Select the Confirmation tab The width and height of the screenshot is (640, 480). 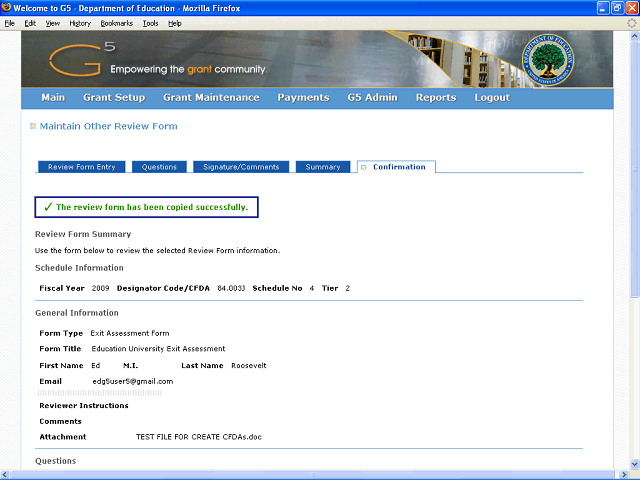click(396, 167)
